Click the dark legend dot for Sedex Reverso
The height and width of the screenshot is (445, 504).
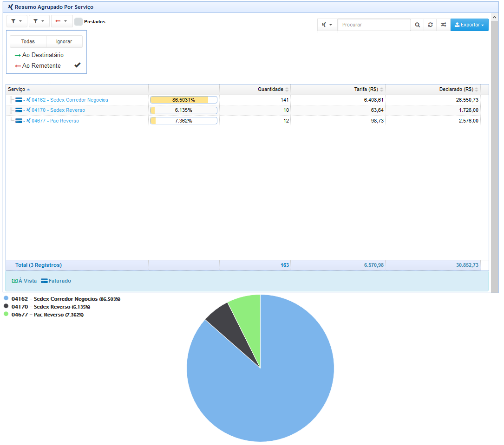[x=6, y=306]
